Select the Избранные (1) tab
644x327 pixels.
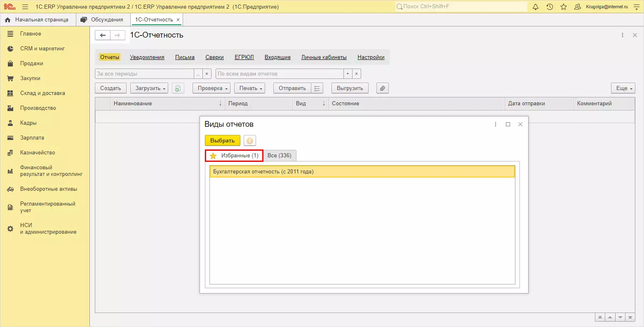coord(234,156)
